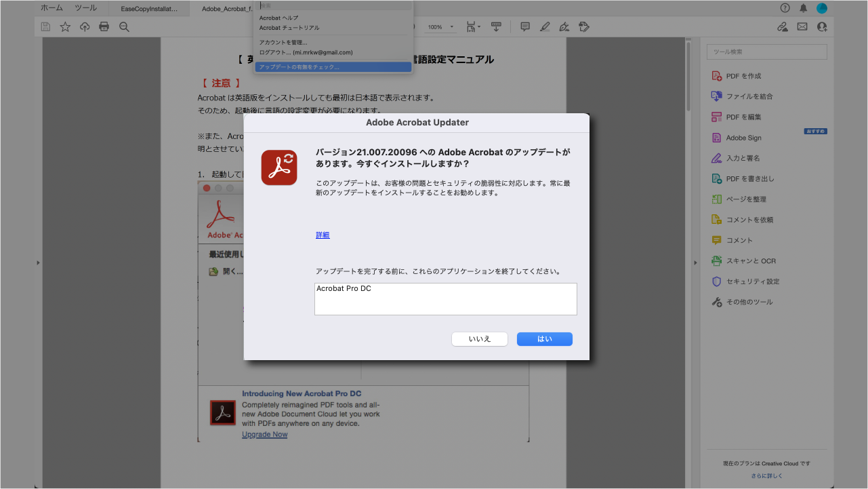Click the send by email icon

802,26
